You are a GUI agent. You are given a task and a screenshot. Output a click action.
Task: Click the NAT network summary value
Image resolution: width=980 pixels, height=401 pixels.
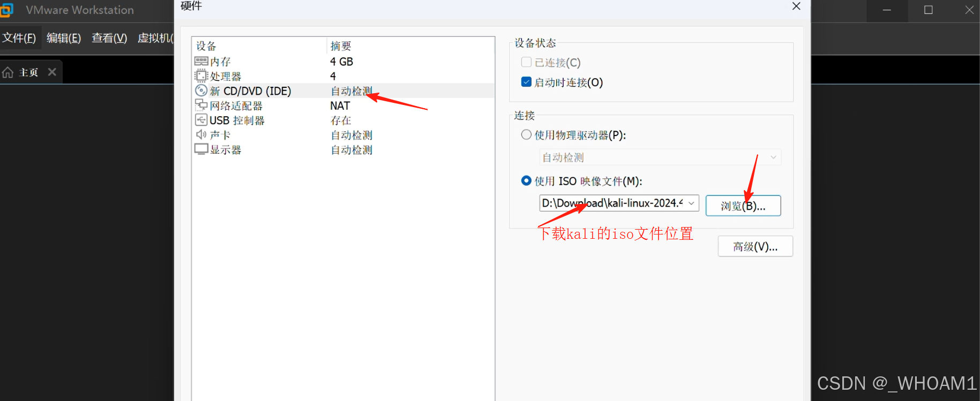click(x=340, y=105)
